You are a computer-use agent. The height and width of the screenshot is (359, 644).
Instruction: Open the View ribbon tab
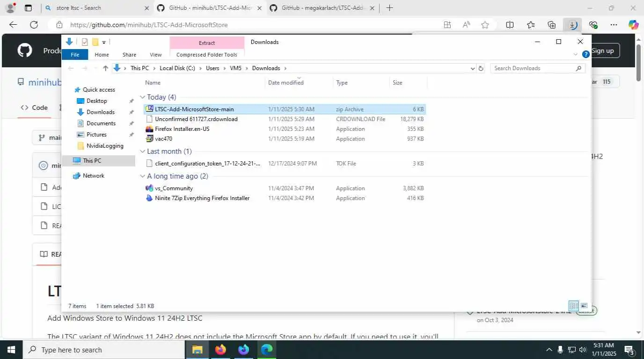[x=156, y=55]
